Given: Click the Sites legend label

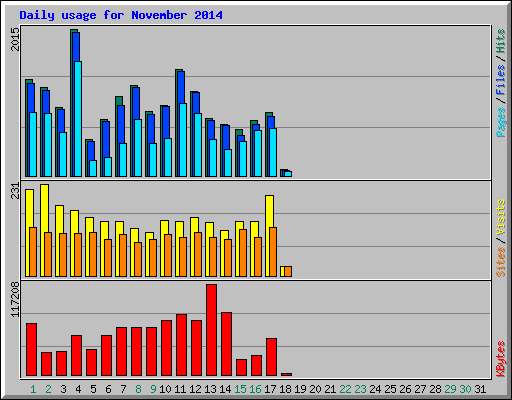Looking at the screenshot, I should pos(501,262).
